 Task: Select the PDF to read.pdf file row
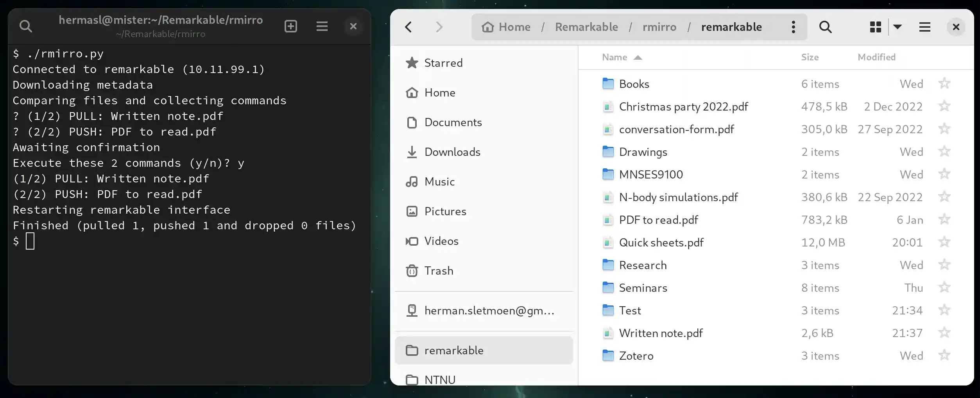click(658, 220)
